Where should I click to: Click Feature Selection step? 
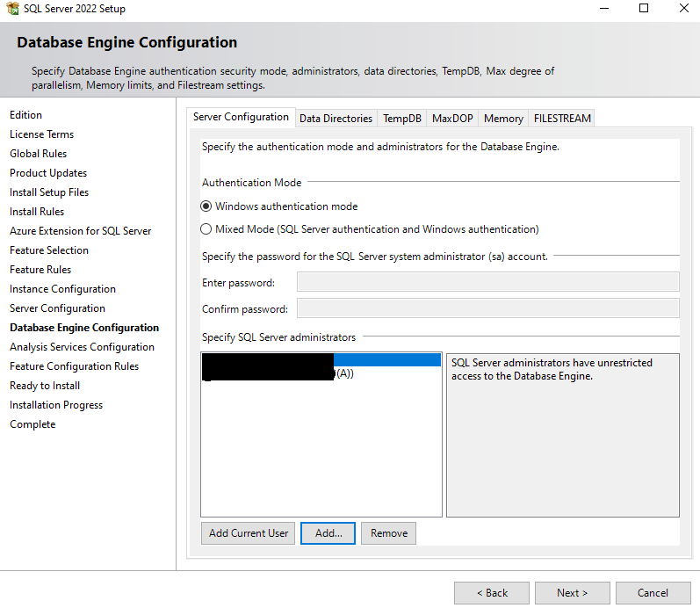click(x=49, y=250)
